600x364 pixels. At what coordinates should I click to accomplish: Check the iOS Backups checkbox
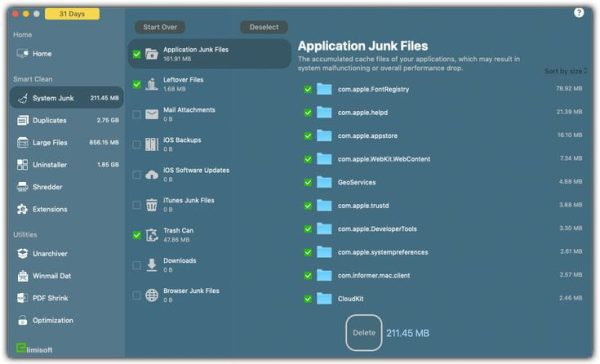click(137, 144)
